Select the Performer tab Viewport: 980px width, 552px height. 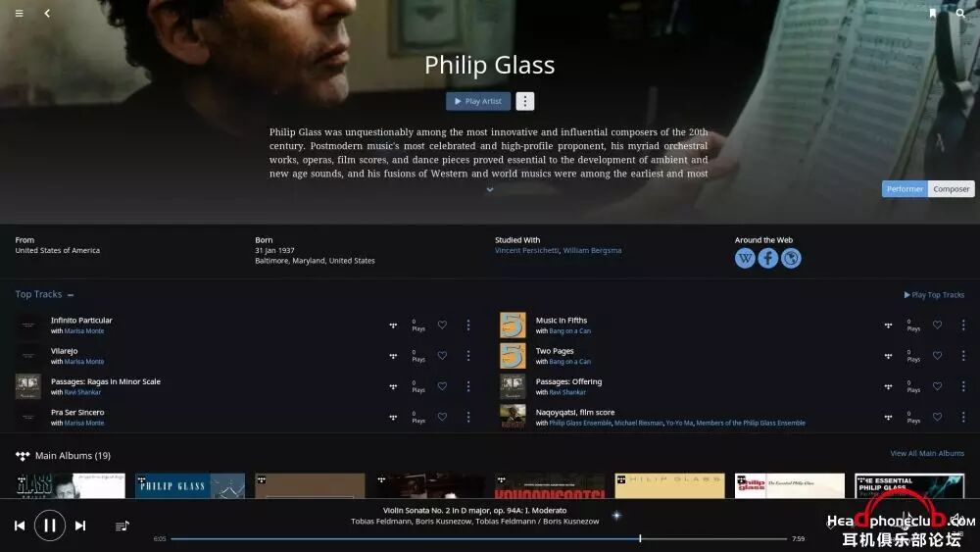point(905,189)
